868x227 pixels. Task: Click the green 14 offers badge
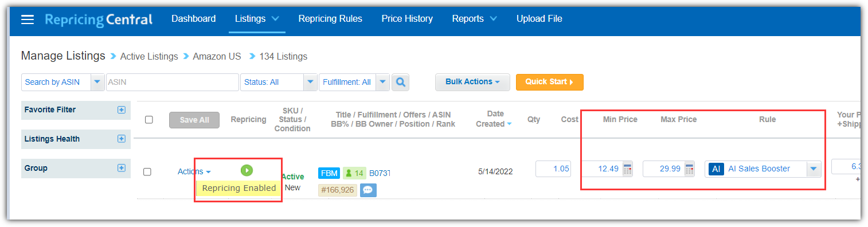point(354,173)
